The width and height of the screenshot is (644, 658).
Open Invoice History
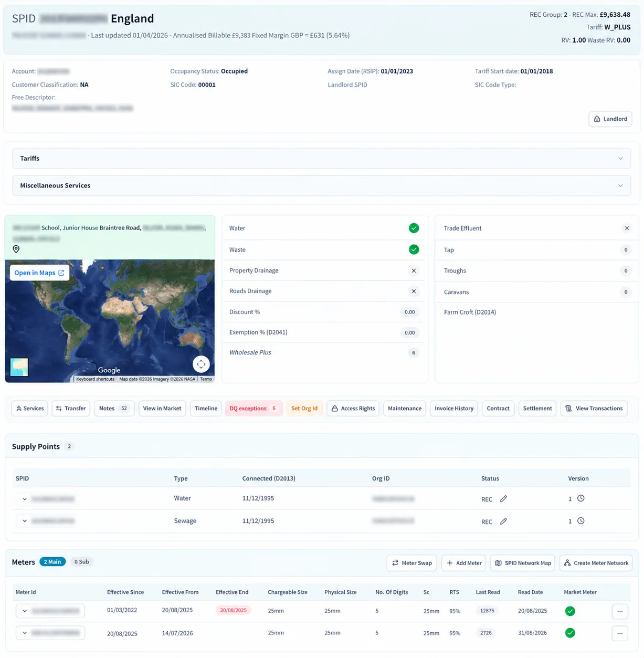point(454,408)
